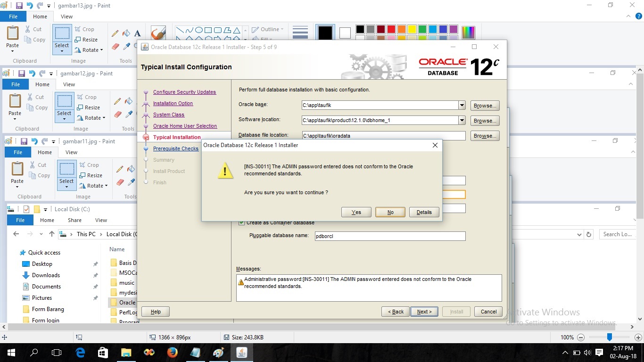The width and height of the screenshot is (644, 362).
Task: Select the Eraser tool in gambar13 Paint
Action: (115, 47)
